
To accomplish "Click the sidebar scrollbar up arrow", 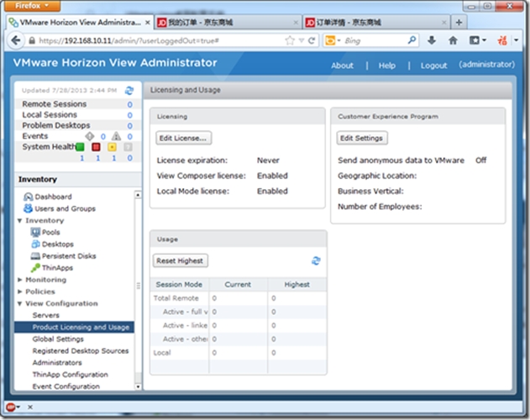I will point(138,195).
